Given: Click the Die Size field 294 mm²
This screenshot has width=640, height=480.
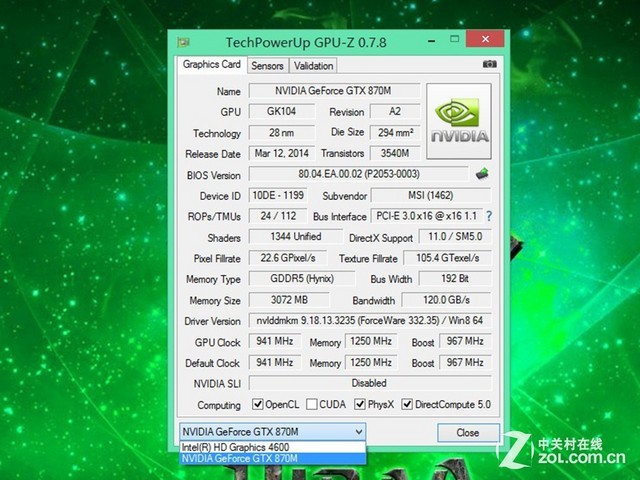Looking at the screenshot, I should pyautogui.click(x=395, y=133).
